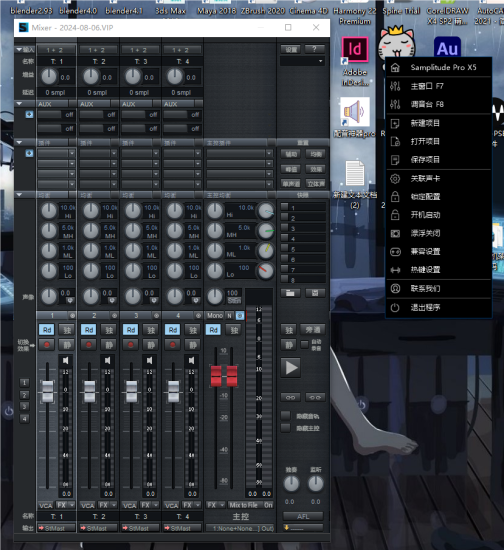Toggle Rd automation read on master channel
The height and width of the screenshot is (550, 504).
click(x=213, y=330)
